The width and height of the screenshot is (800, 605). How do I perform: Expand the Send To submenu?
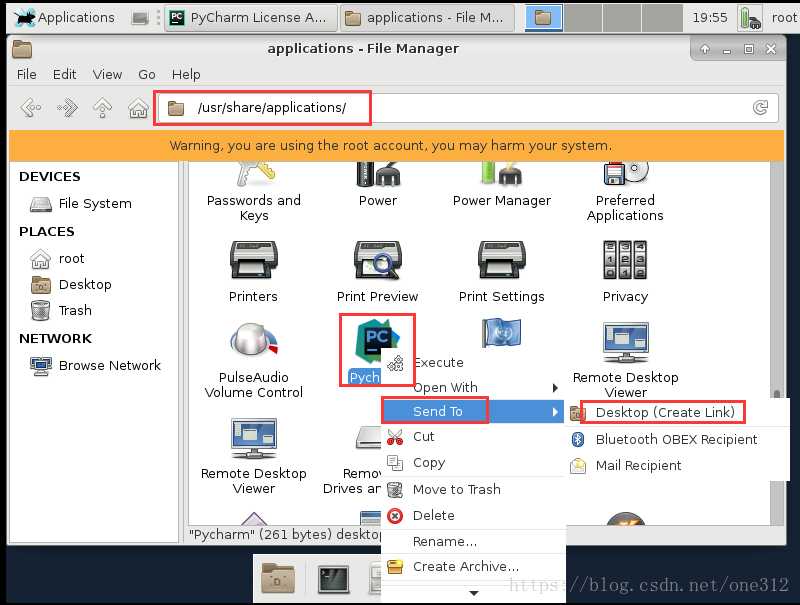click(x=473, y=411)
